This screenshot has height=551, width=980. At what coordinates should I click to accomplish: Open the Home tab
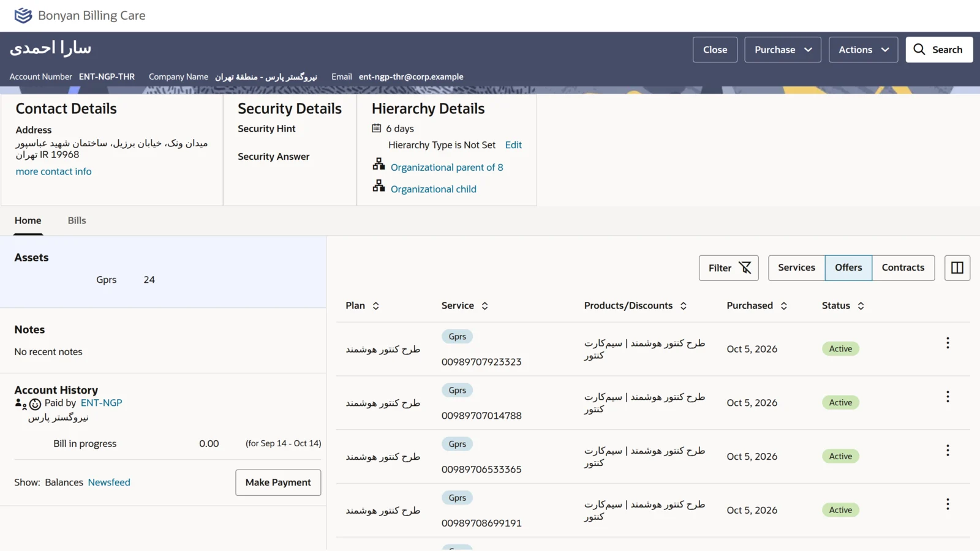click(28, 220)
